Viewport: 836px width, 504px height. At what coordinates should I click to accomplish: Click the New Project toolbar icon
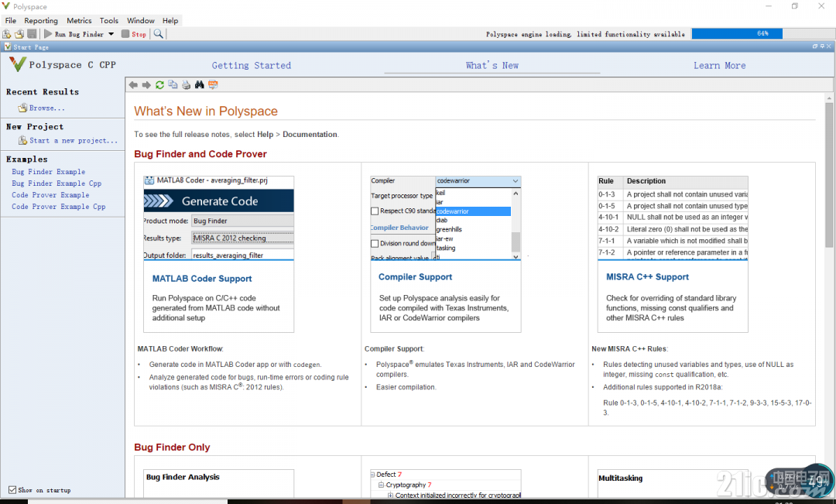7,33
